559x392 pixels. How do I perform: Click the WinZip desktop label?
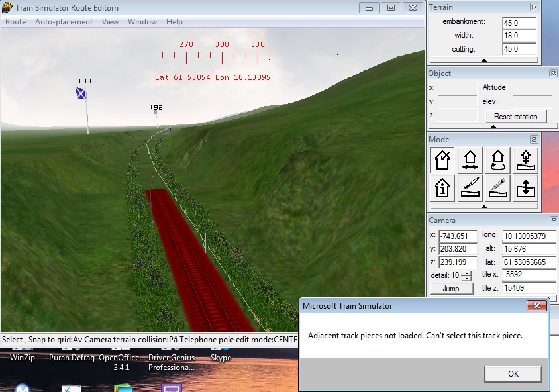pyautogui.click(x=23, y=358)
